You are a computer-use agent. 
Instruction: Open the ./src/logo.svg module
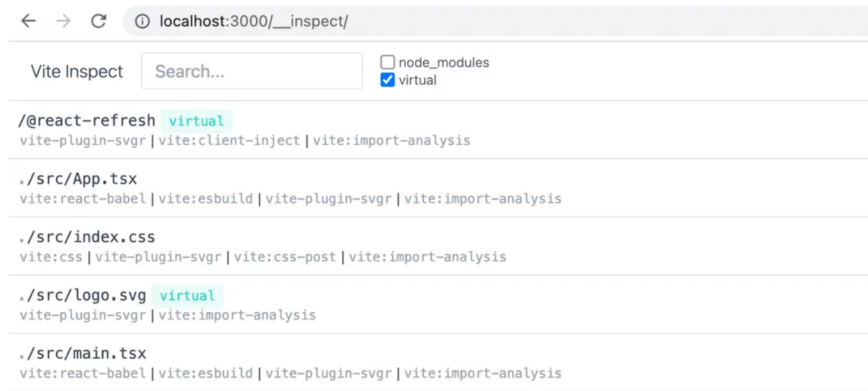tap(438, 304)
